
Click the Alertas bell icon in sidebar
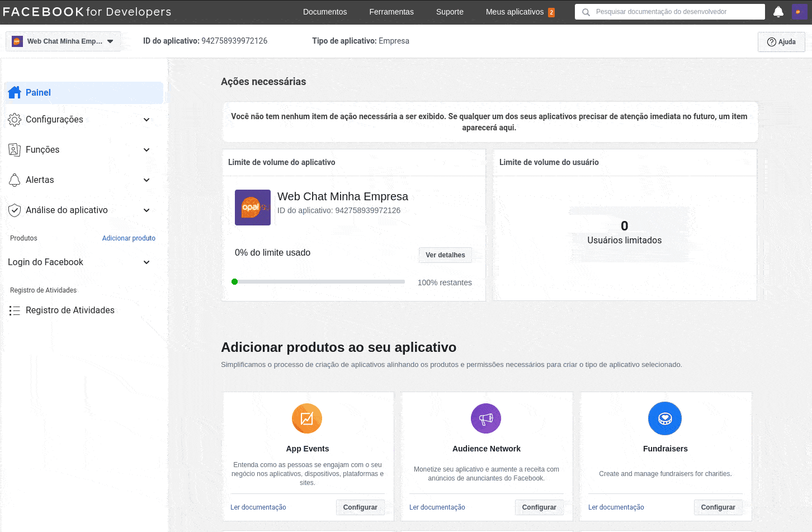coord(15,180)
